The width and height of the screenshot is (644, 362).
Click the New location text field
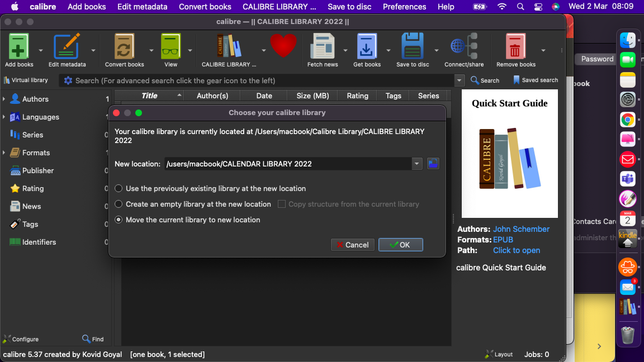tap(287, 164)
